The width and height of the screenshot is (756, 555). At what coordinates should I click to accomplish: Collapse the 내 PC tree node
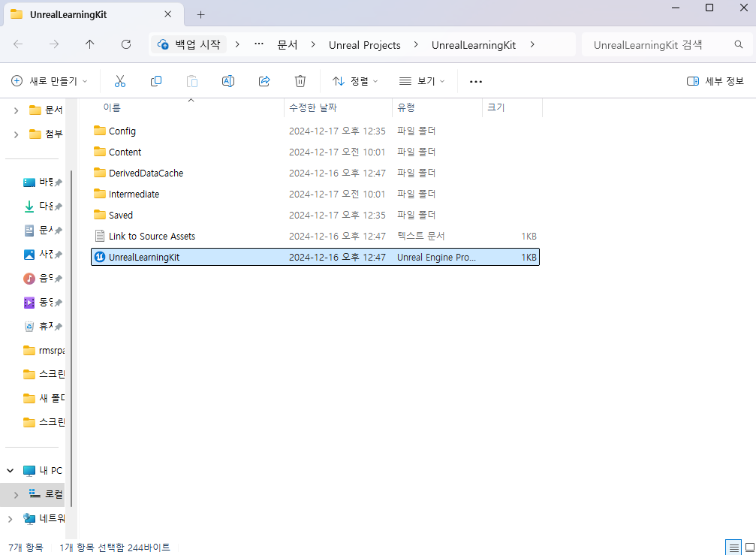pyautogui.click(x=10, y=470)
